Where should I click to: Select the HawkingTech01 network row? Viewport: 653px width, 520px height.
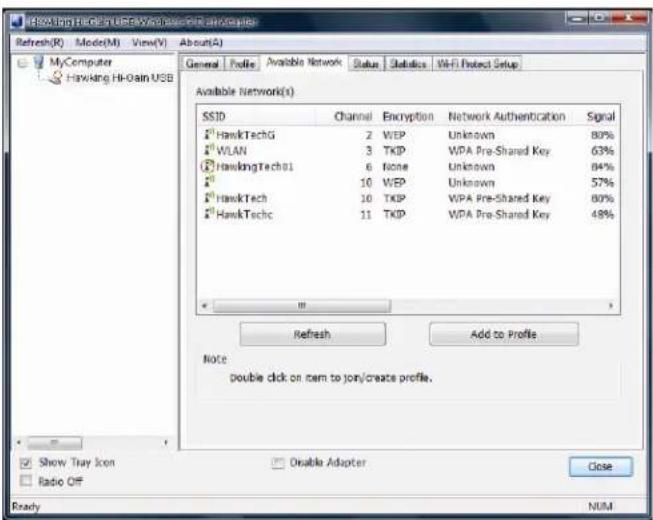(409, 166)
